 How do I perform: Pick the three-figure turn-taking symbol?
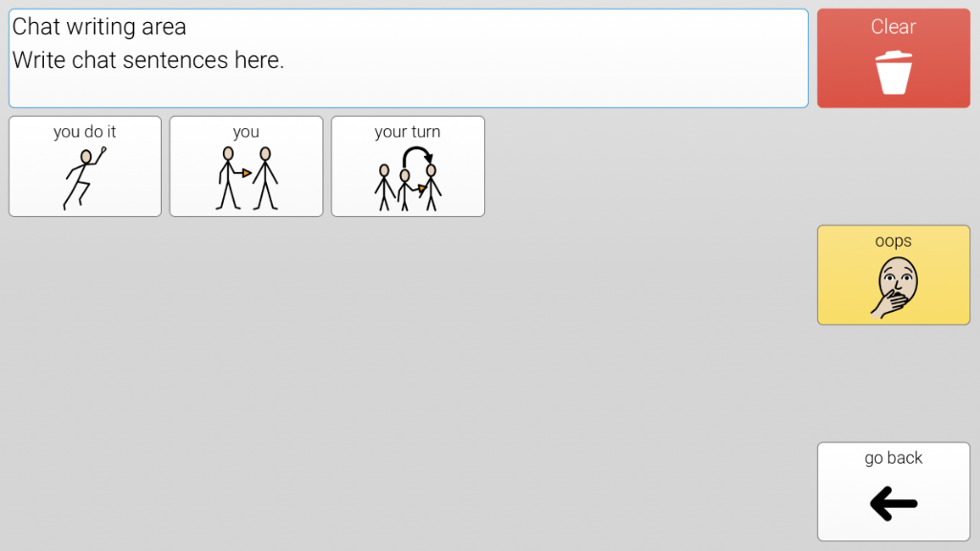408,182
